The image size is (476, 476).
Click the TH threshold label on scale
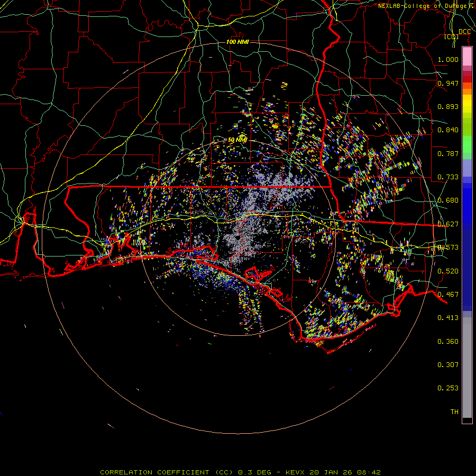tap(454, 412)
